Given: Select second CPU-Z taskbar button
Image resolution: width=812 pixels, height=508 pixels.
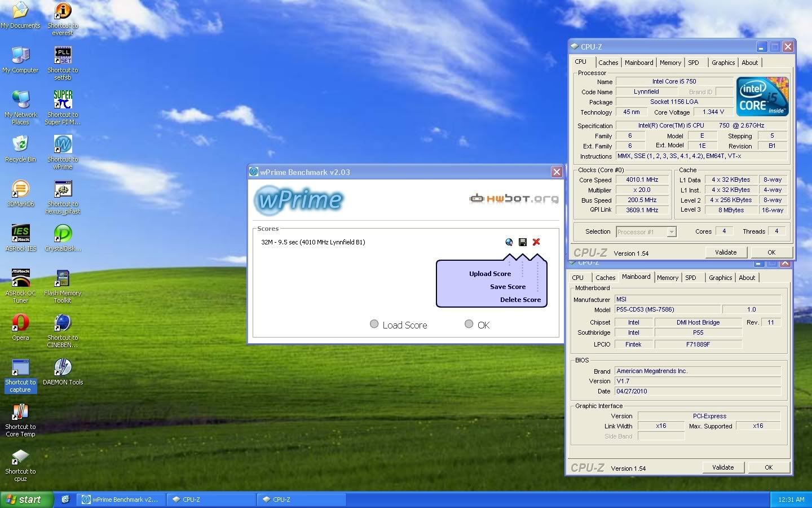Looking at the screenshot, I should point(302,500).
